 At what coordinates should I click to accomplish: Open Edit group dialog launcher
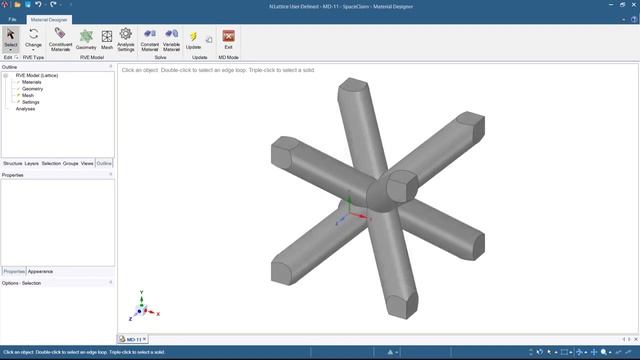coord(16,58)
